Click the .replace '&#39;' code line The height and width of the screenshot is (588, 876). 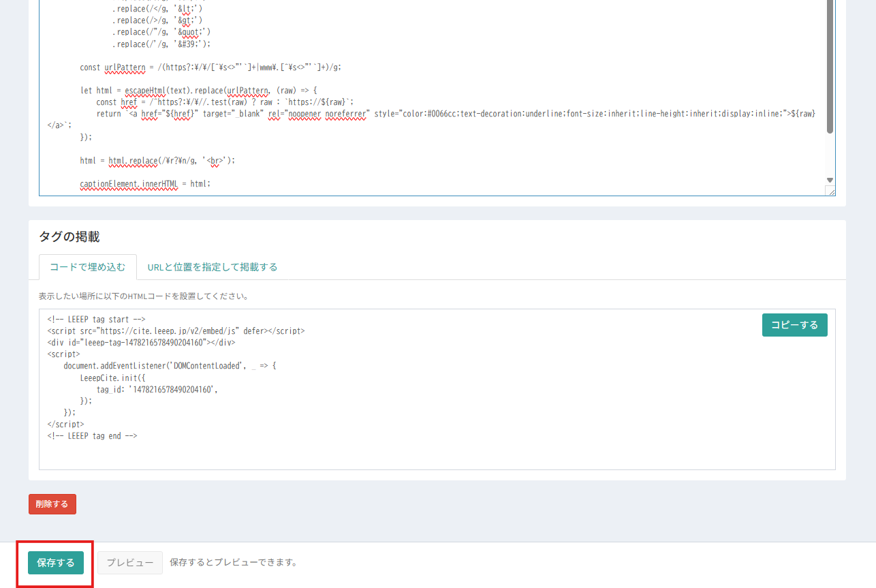(161, 44)
